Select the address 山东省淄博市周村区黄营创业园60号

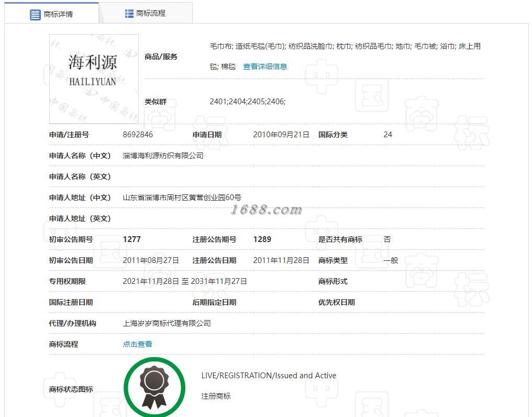click(182, 197)
